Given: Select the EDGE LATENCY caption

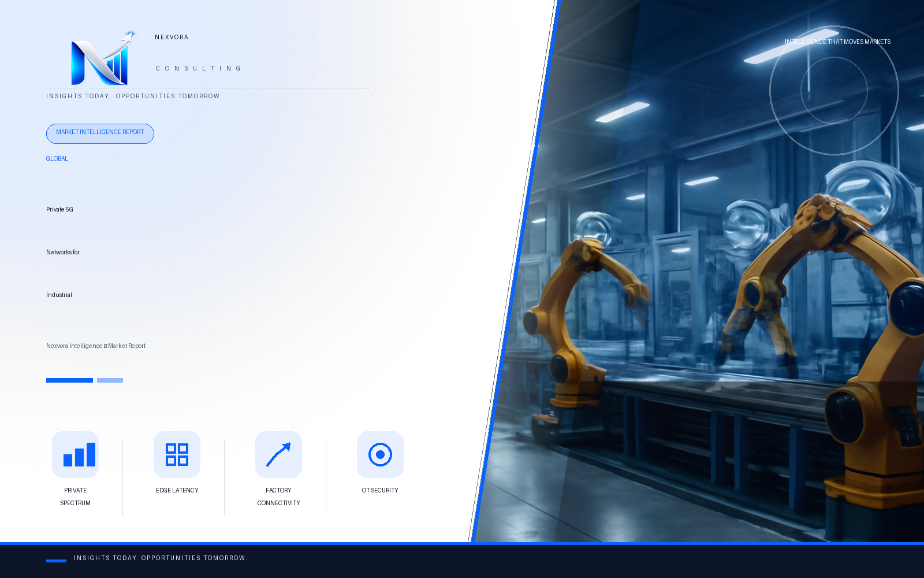Looking at the screenshot, I should pos(177,490).
